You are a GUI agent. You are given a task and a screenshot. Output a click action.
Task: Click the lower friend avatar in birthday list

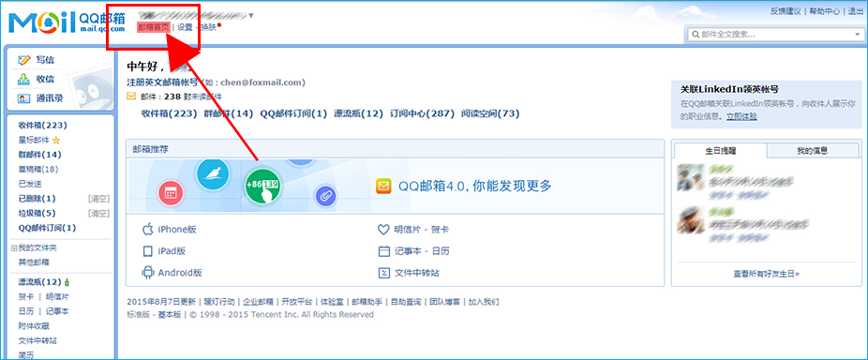coord(691,219)
